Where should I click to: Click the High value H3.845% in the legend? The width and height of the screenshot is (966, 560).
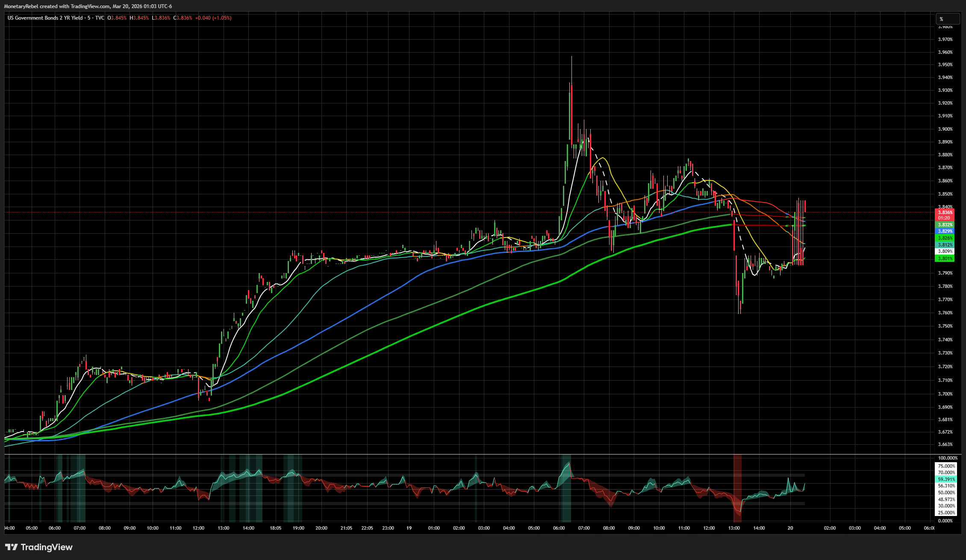click(x=139, y=18)
